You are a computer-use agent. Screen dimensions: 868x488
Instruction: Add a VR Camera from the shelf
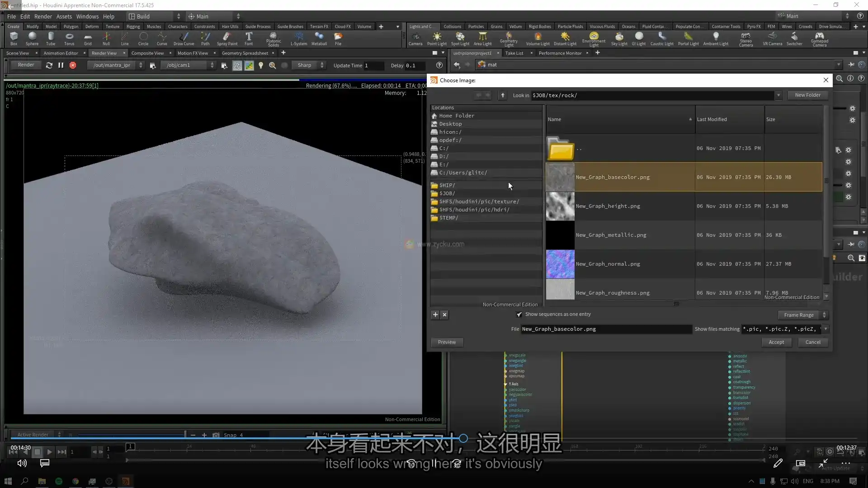click(772, 38)
